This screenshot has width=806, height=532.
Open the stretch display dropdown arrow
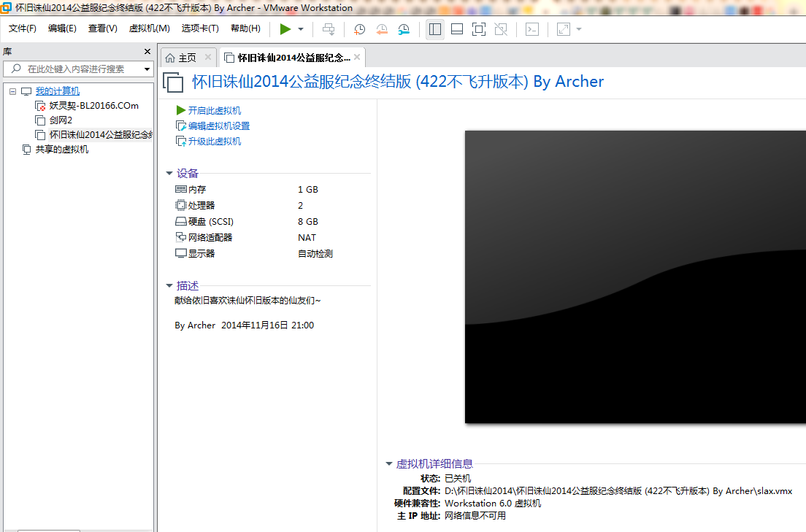pyautogui.click(x=579, y=29)
